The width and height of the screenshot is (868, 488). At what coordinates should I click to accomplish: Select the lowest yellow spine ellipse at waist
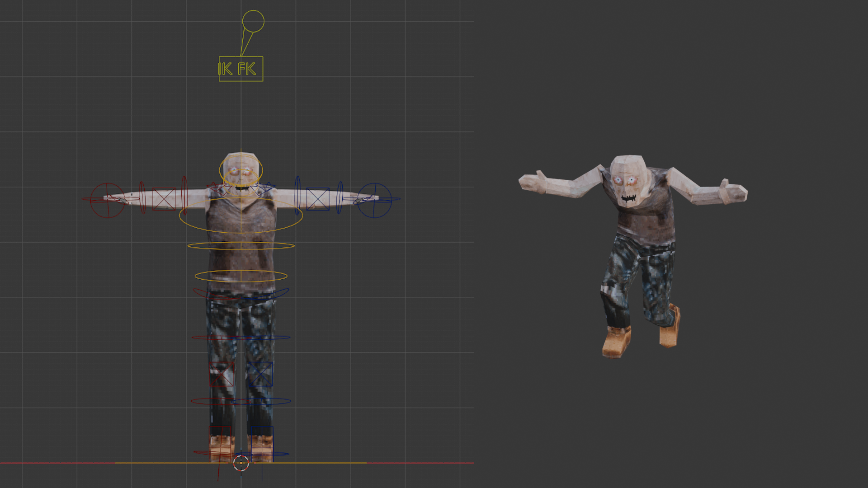pyautogui.click(x=241, y=276)
